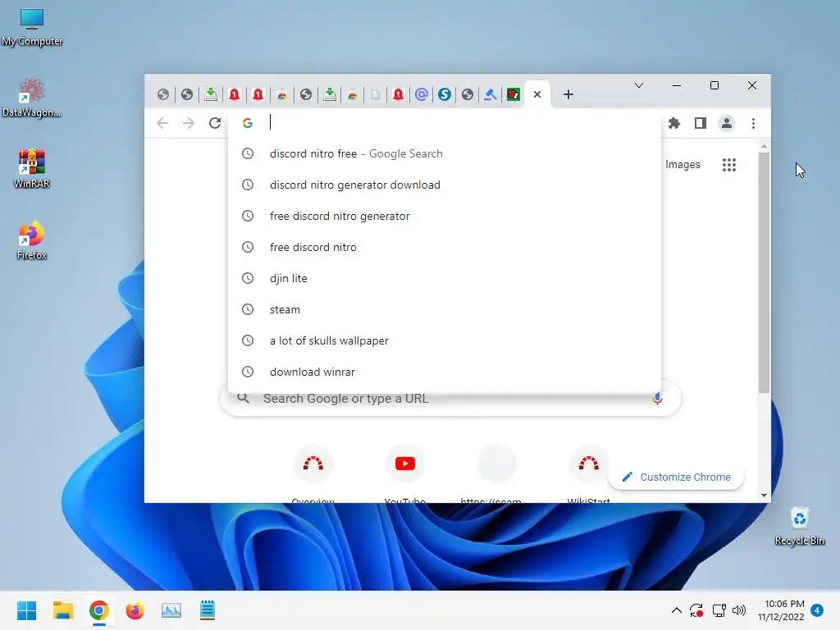Open the monitor graph app on taskbar
Image resolution: width=840 pixels, height=630 pixels.
coord(171,610)
